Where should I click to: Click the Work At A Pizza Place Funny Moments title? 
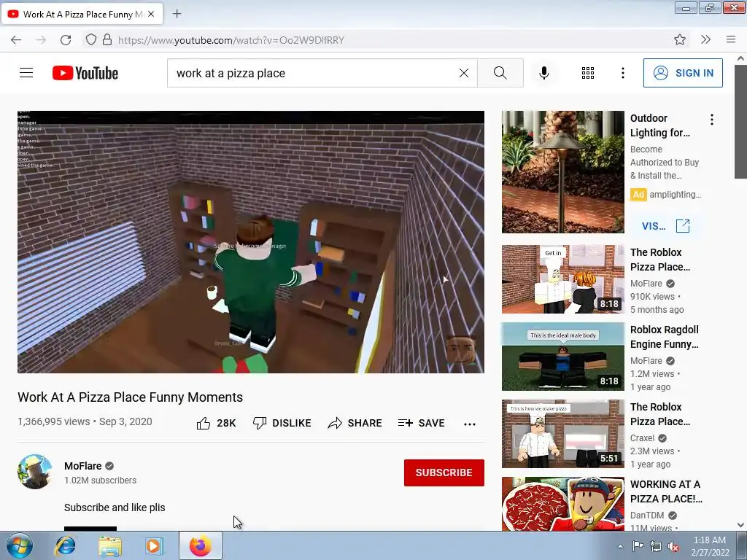point(130,397)
